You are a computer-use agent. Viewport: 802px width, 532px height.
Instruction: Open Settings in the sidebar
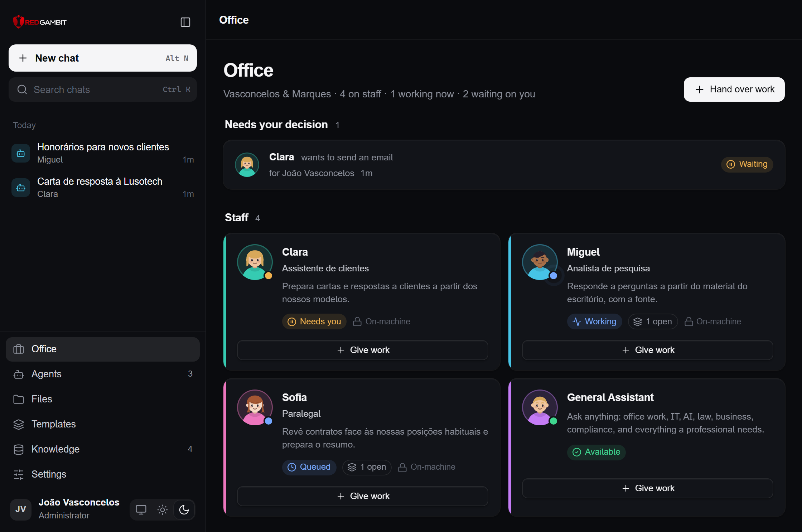coord(103,474)
